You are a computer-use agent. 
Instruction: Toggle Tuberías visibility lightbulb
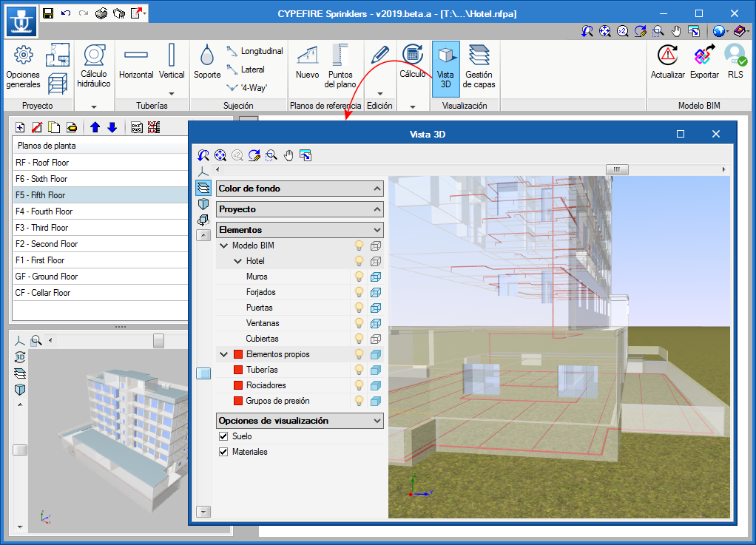359,370
